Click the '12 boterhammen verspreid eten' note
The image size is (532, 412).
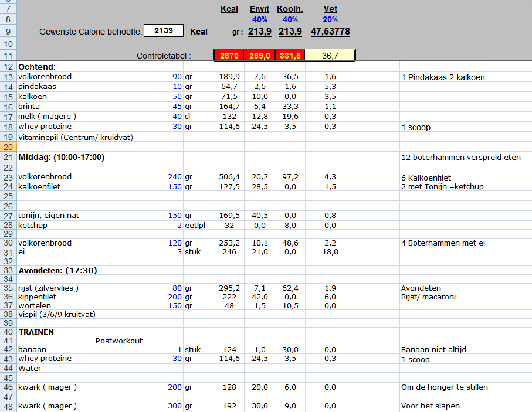[460, 157]
